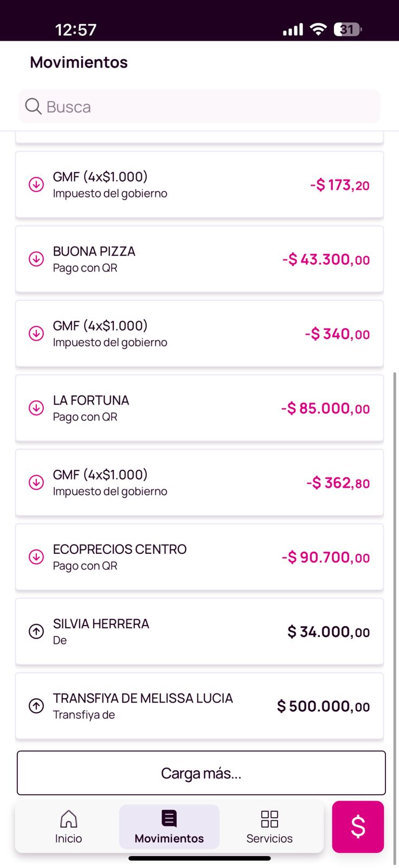Screen dimensions: 399x868
Task: Tap the outgoing arrow icon beside ECOPRECIOS CENTRO
Action: [x=36, y=557]
